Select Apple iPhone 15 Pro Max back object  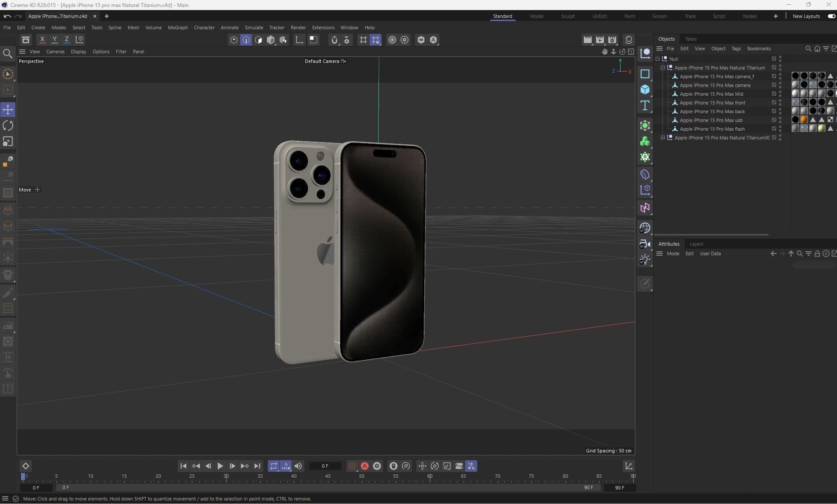click(x=712, y=111)
